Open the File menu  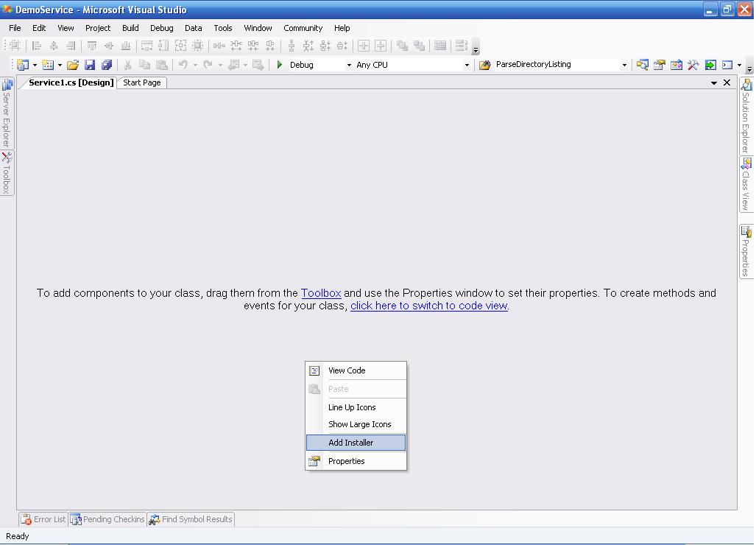pyautogui.click(x=15, y=28)
